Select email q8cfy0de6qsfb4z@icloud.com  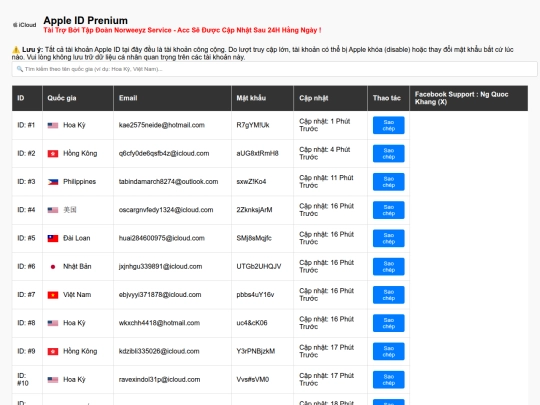pyautogui.click(x=164, y=153)
